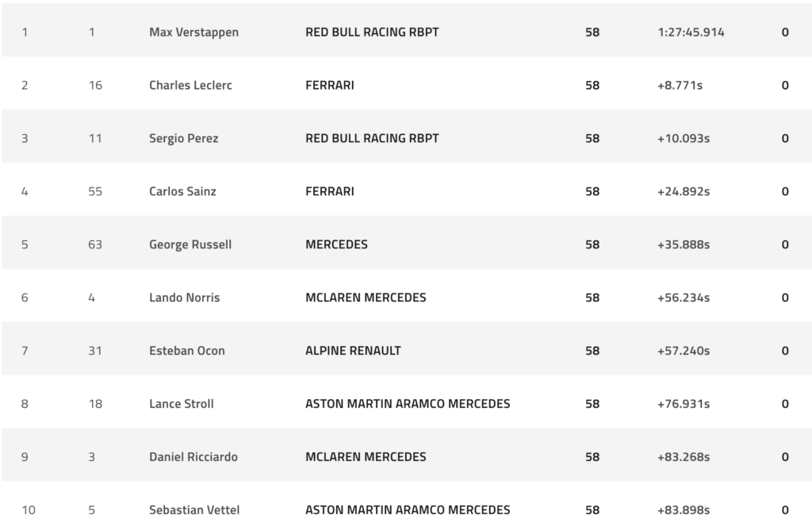Click Lance Stroll name

tap(182, 404)
